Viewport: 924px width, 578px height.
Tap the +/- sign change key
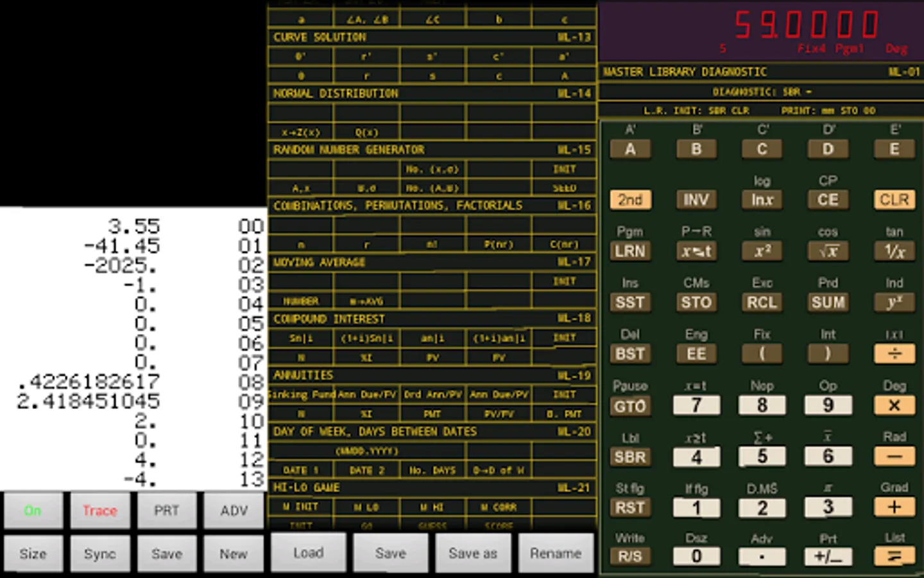click(828, 557)
